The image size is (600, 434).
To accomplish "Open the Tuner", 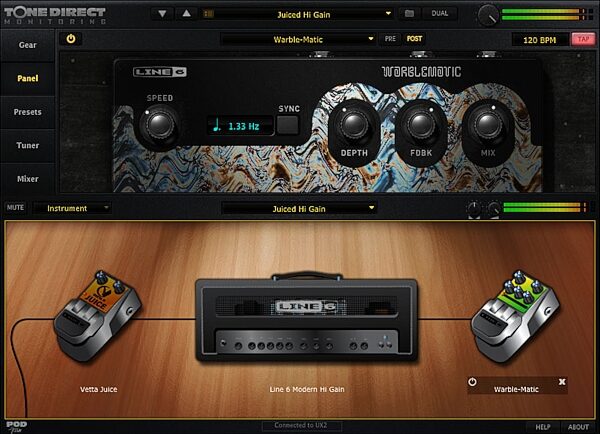I will 28,145.
